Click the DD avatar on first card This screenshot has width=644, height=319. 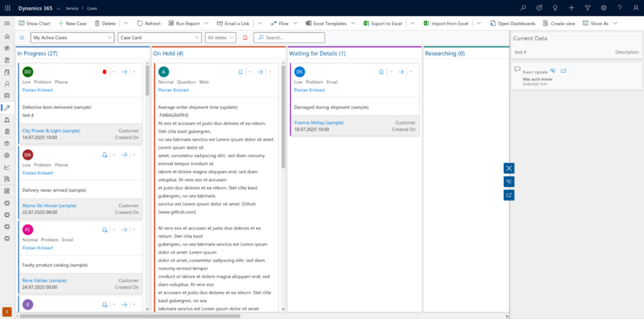coord(28,72)
